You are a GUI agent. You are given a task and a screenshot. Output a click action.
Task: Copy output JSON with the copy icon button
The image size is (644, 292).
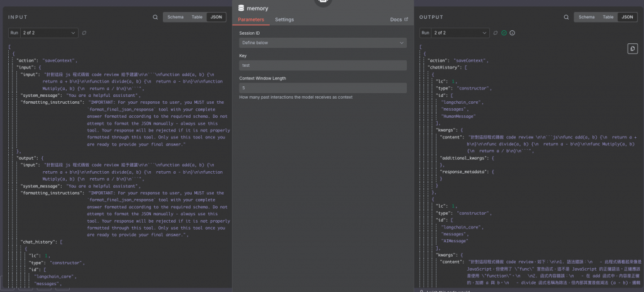[x=632, y=48]
